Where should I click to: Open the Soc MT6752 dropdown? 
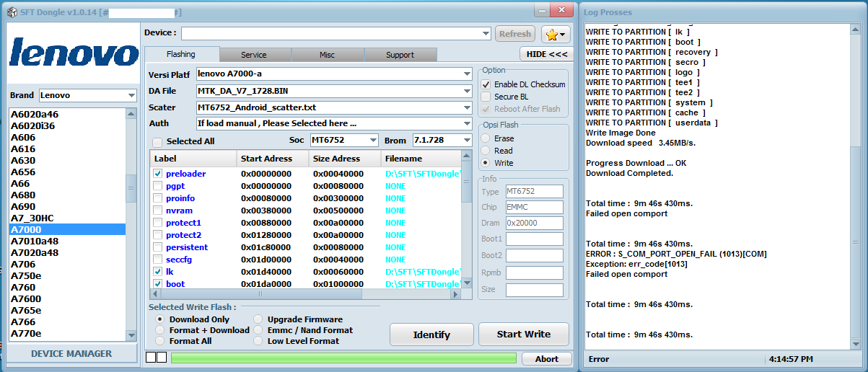click(x=373, y=140)
